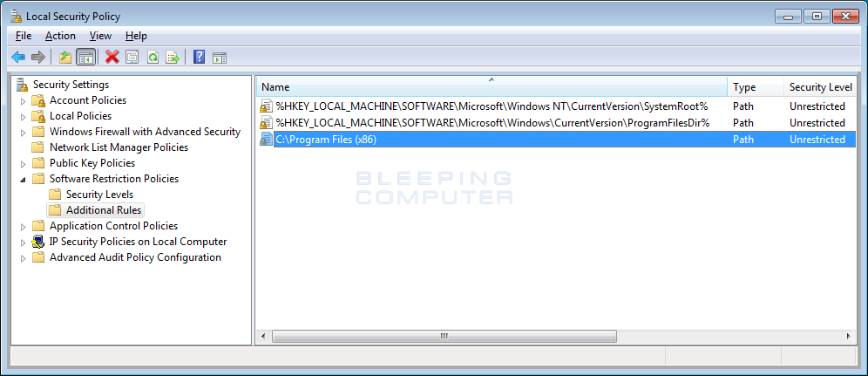Click the blue Help question mark icon
This screenshot has width=868, height=376.
200,57
